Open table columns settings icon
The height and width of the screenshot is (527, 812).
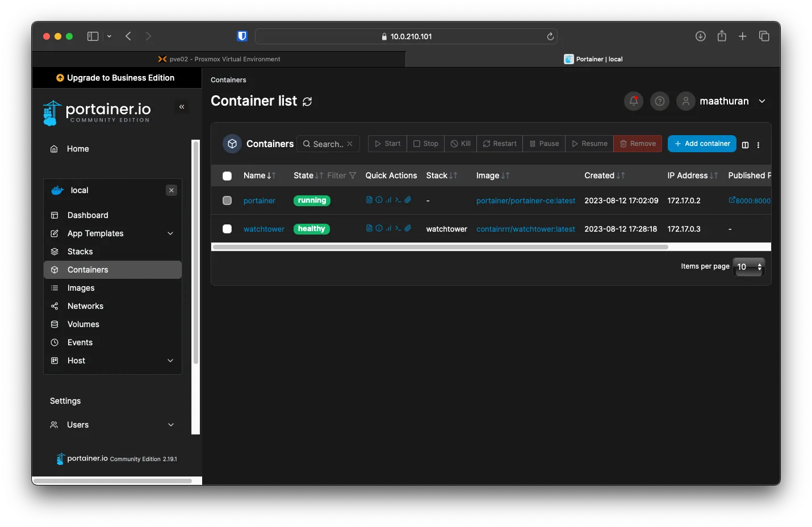pyautogui.click(x=746, y=145)
